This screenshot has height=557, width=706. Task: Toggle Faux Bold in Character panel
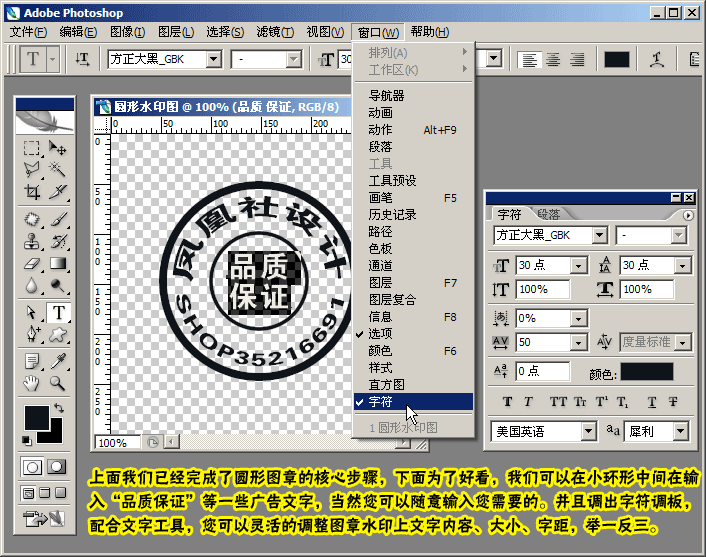[507, 402]
